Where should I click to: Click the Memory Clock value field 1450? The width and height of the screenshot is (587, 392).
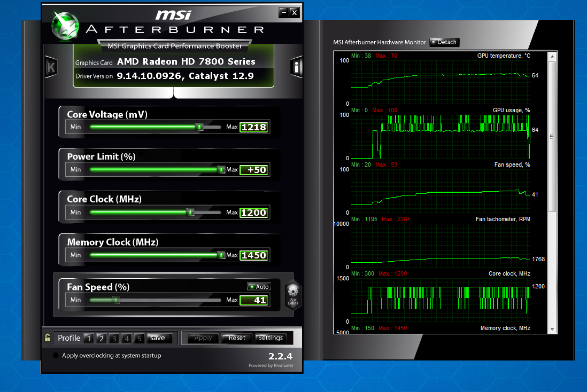coord(254,255)
